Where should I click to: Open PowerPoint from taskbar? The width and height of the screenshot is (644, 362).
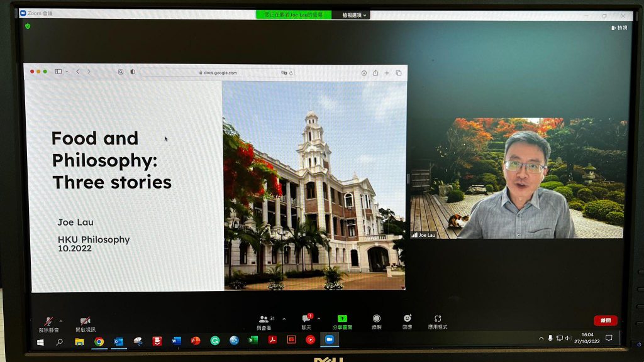click(x=196, y=341)
